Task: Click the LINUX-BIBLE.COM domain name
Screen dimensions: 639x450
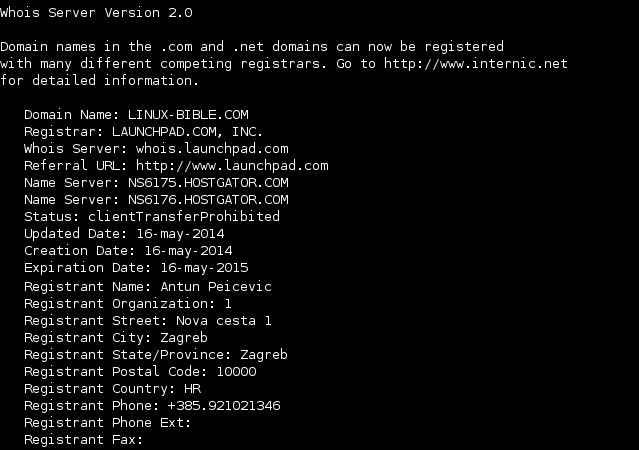Action: 188,115
